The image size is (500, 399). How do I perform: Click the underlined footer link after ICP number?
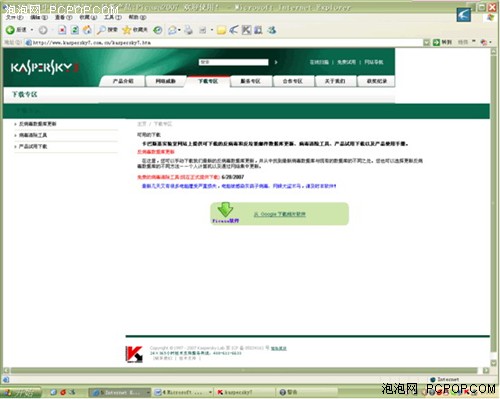(279, 348)
